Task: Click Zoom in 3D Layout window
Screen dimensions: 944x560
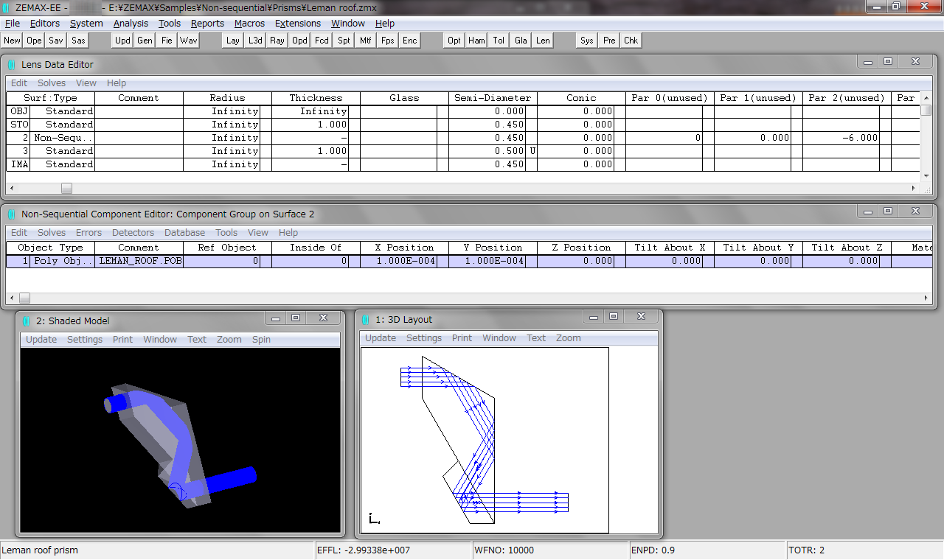Action: click(x=569, y=338)
